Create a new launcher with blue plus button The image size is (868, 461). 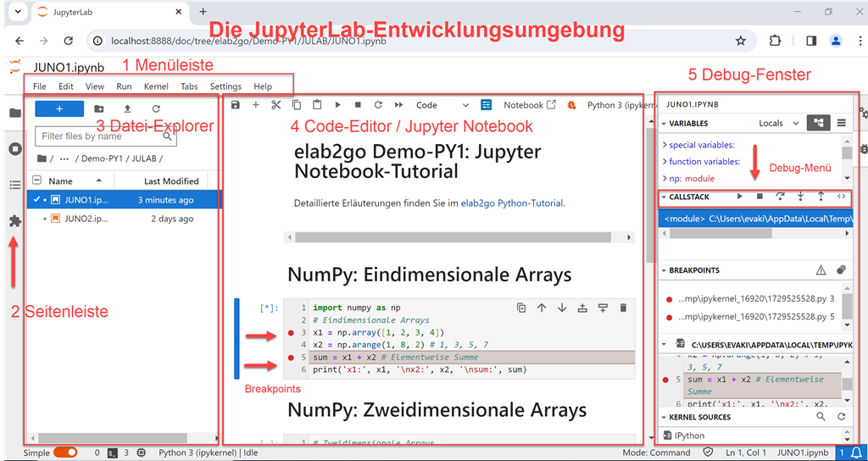click(59, 108)
